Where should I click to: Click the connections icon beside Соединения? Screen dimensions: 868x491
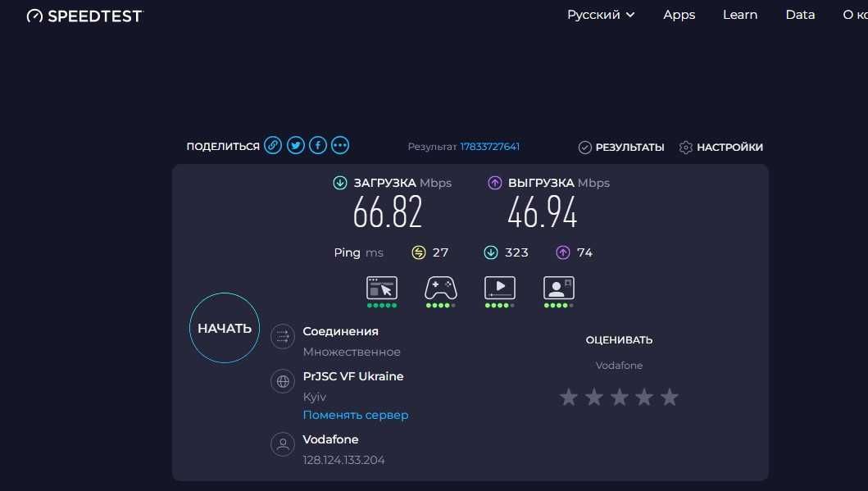coord(283,336)
